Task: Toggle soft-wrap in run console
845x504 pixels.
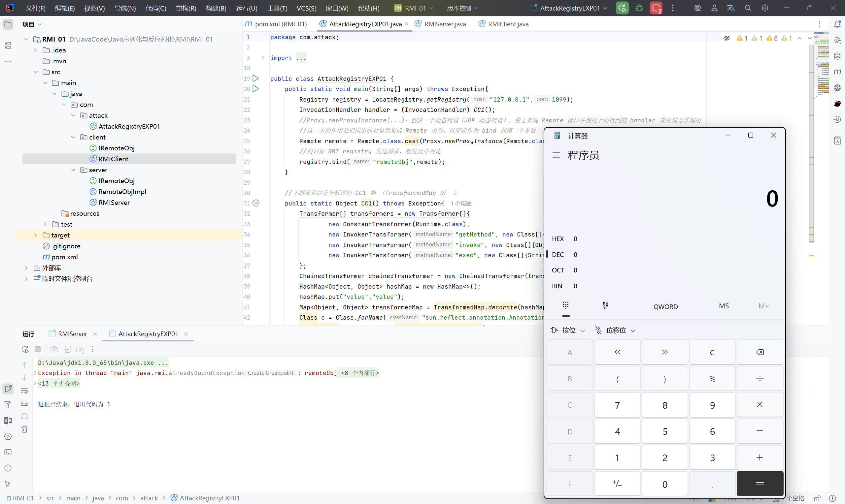Action: (24, 391)
